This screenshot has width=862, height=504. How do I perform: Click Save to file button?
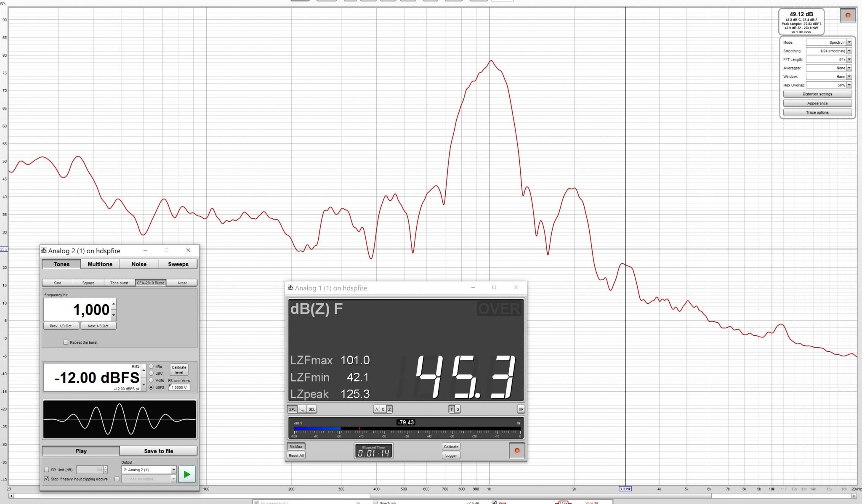(x=158, y=451)
